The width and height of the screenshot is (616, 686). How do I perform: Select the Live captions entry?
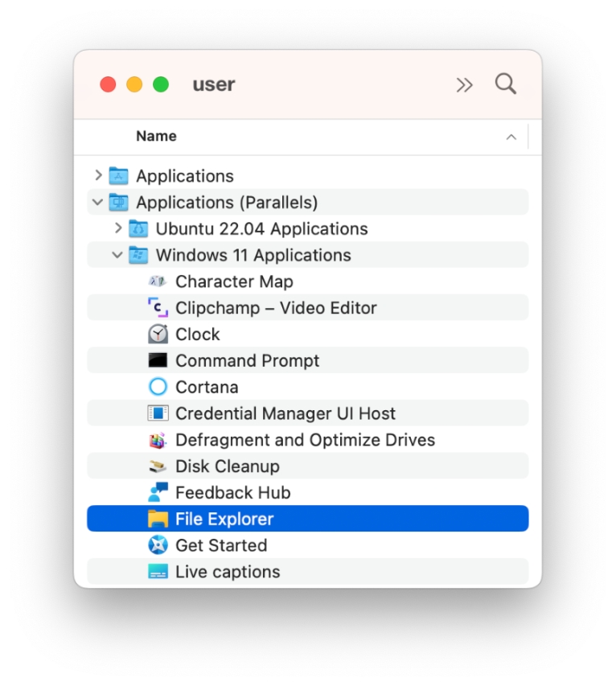pyautogui.click(x=228, y=572)
